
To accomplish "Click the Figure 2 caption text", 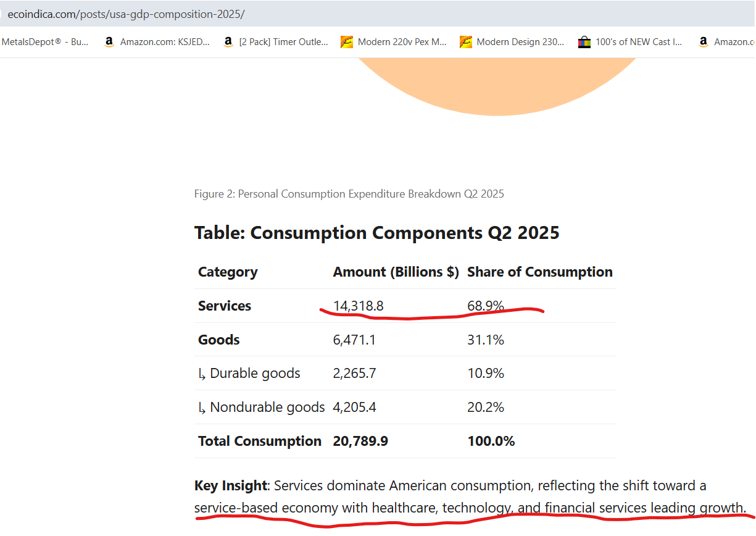I will point(349,194).
